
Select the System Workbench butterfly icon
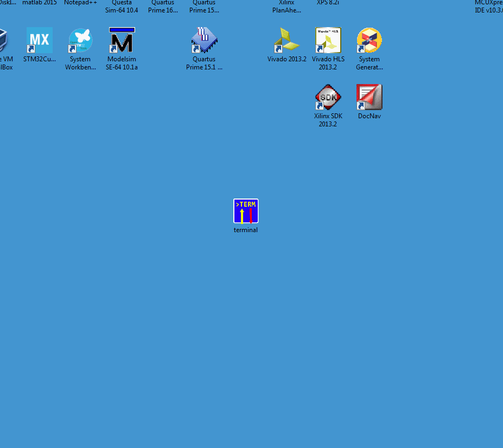tap(80, 40)
